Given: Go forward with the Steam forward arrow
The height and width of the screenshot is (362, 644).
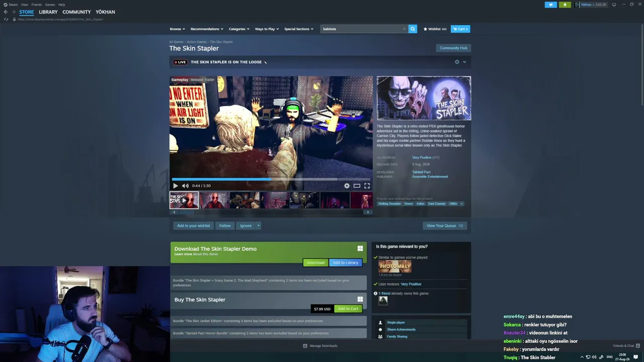Looking at the screenshot, I should (x=13, y=12).
